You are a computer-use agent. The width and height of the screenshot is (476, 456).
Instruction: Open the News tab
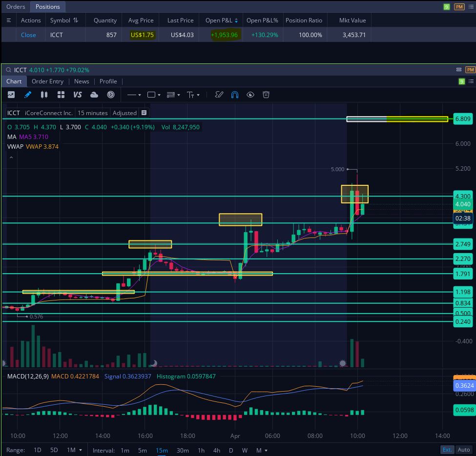[82, 81]
